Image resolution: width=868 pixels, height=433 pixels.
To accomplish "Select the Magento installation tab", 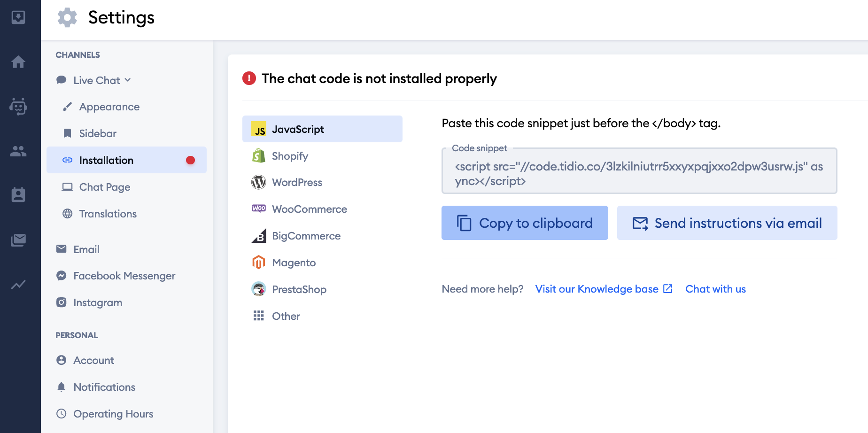I will point(322,263).
